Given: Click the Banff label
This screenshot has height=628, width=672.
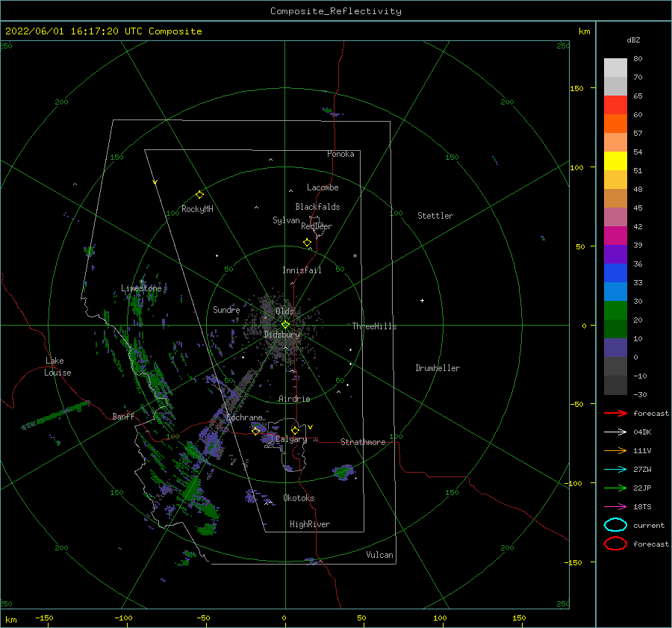Looking at the screenshot, I should pos(123,416).
